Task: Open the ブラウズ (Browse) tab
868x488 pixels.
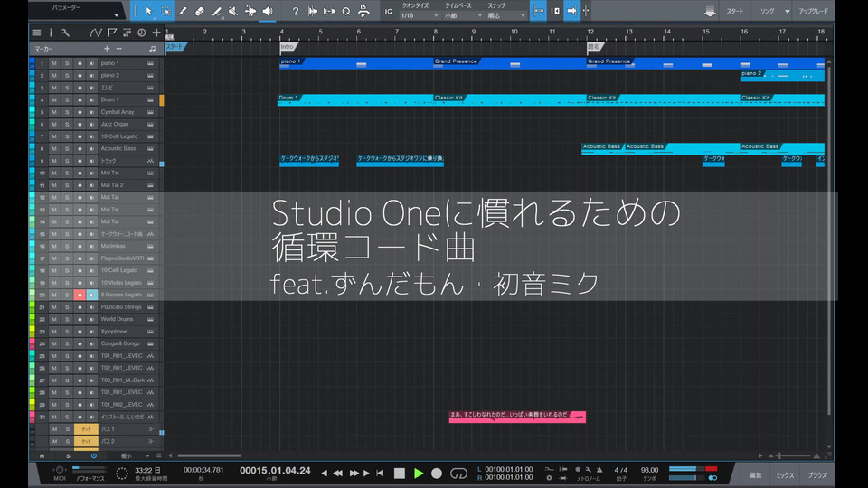Action: 817,474
